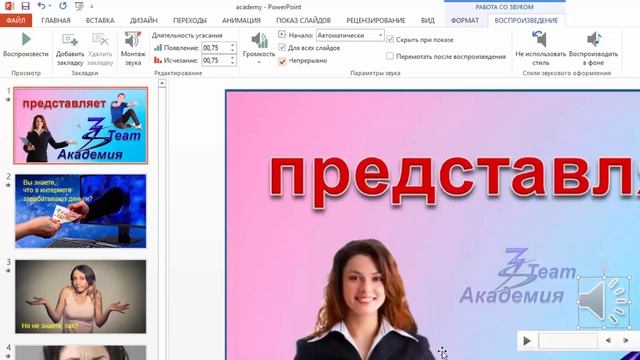Select the представляет title text on slide
Image resolution: width=640 pixels, height=360 pixels.
(454, 181)
